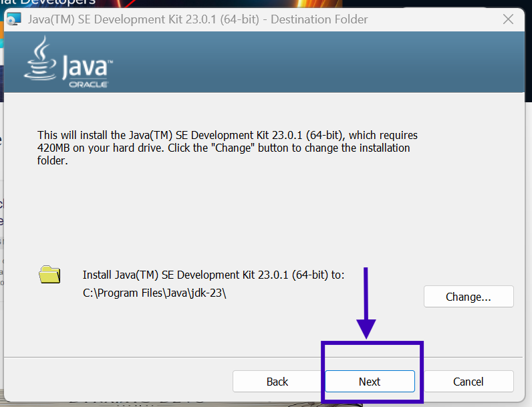Click Next to continue the installation
532x407 pixels.
[x=370, y=382]
